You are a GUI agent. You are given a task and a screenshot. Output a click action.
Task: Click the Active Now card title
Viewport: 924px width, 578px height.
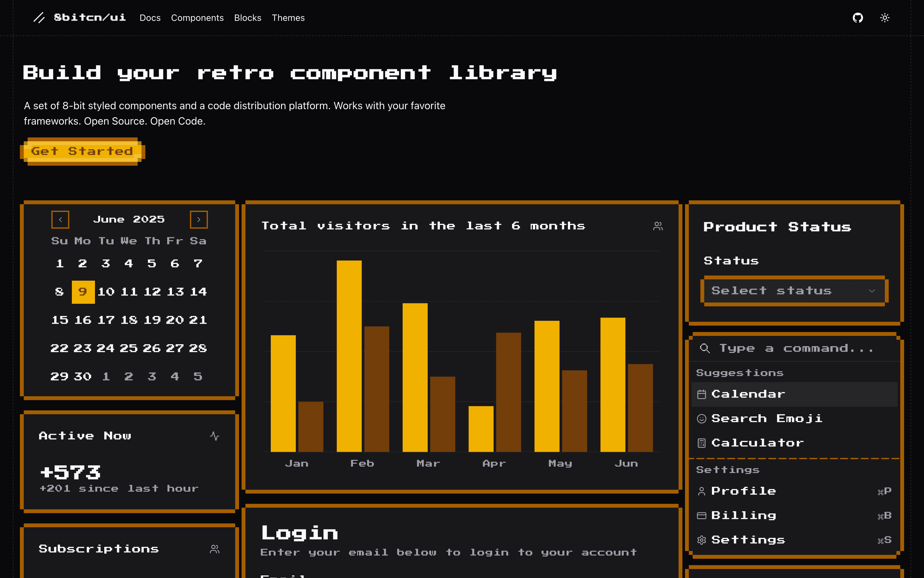(x=85, y=436)
